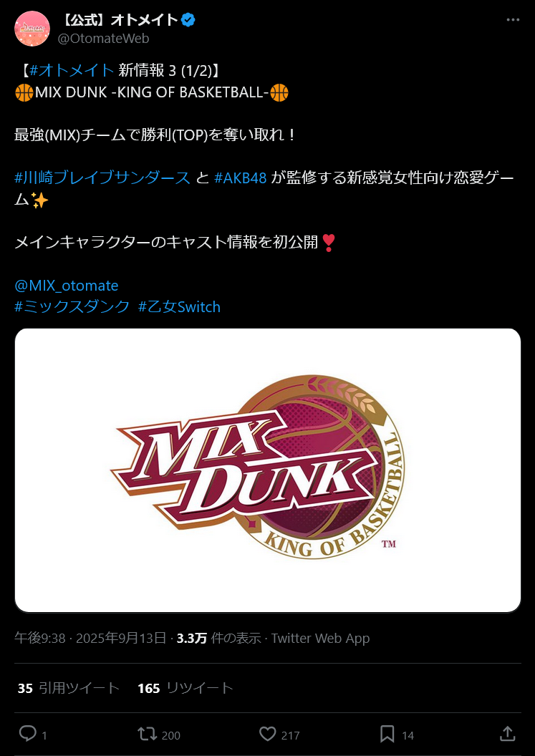535x756 pixels.
Task: Open the #AKB48 hashtag link
Action: pyautogui.click(x=240, y=178)
